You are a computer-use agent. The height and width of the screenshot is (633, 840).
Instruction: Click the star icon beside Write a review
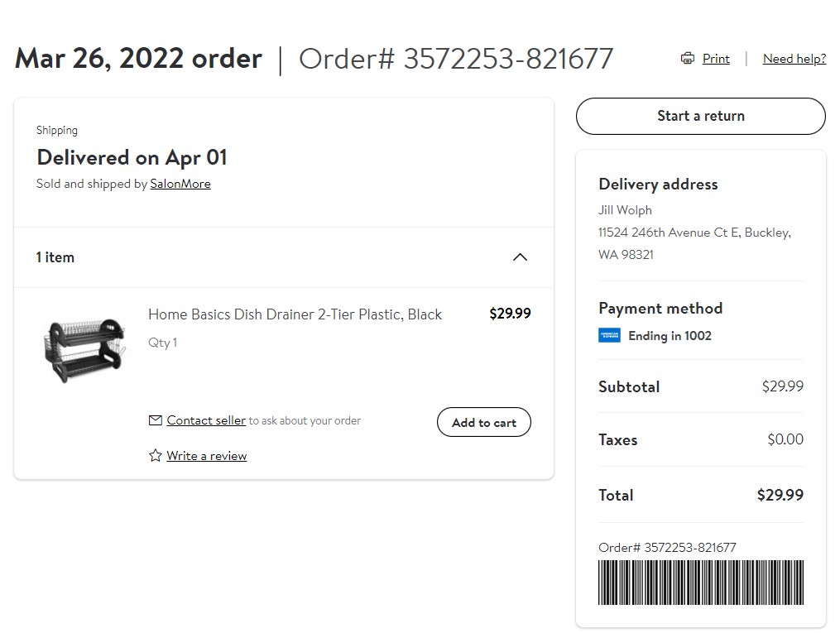pyautogui.click(x=156, y=456)
